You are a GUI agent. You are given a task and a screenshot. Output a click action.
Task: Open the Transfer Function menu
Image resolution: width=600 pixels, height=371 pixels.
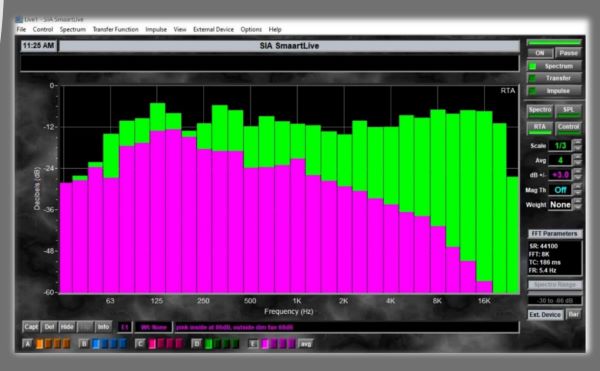(116, 29)
